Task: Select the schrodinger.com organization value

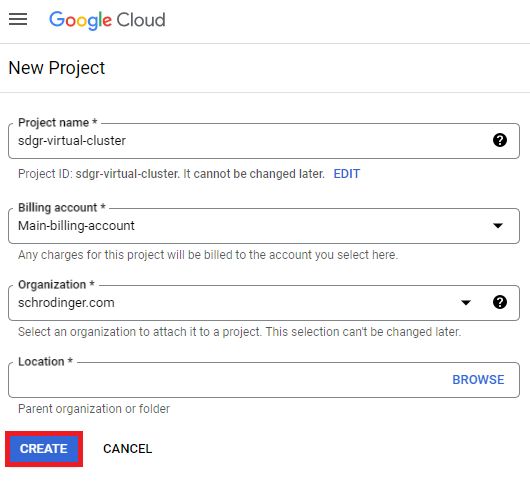Action: [x=66, y=302]
